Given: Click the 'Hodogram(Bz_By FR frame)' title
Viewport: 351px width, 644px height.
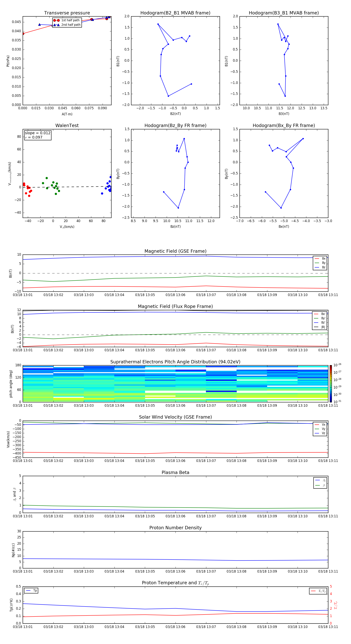Looking at the screenshot, I should tap(175, 125).
